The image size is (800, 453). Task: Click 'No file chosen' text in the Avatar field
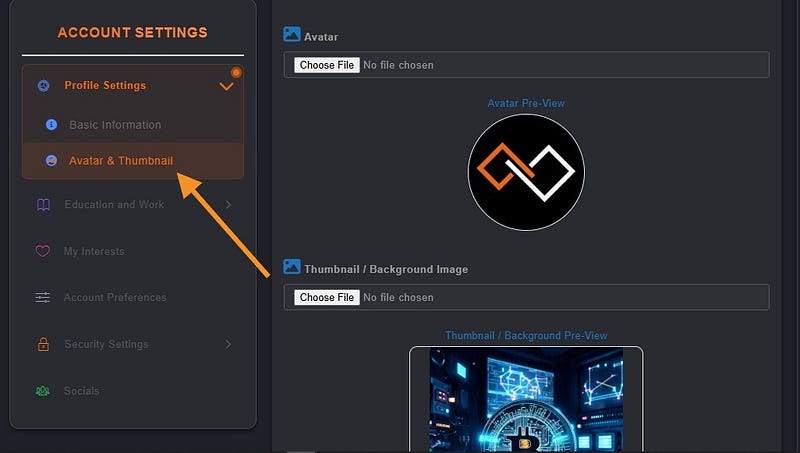[x=398, y=65]
